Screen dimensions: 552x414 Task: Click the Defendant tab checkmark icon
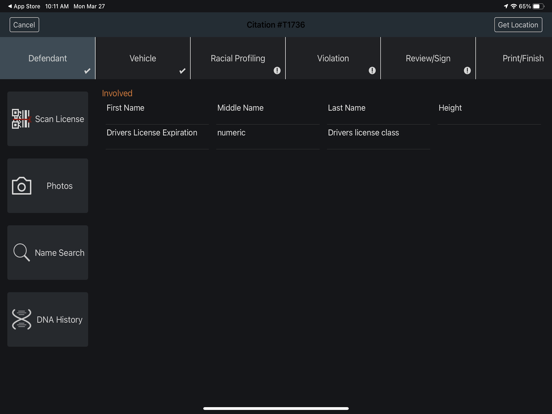click(x=87, y=71)
